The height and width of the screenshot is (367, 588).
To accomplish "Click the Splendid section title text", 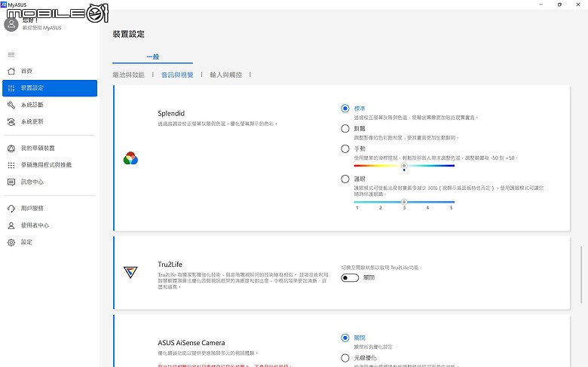I will (x=171, y=113).
